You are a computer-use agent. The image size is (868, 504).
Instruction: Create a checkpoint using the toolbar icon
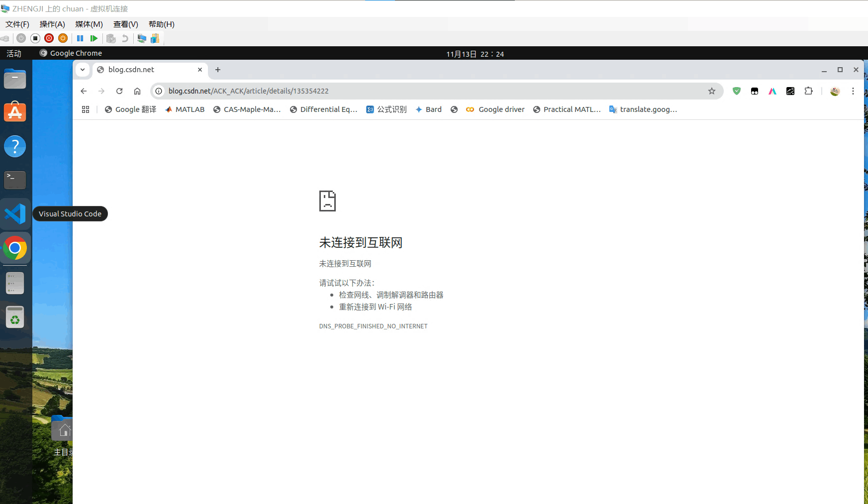point(111,38)
